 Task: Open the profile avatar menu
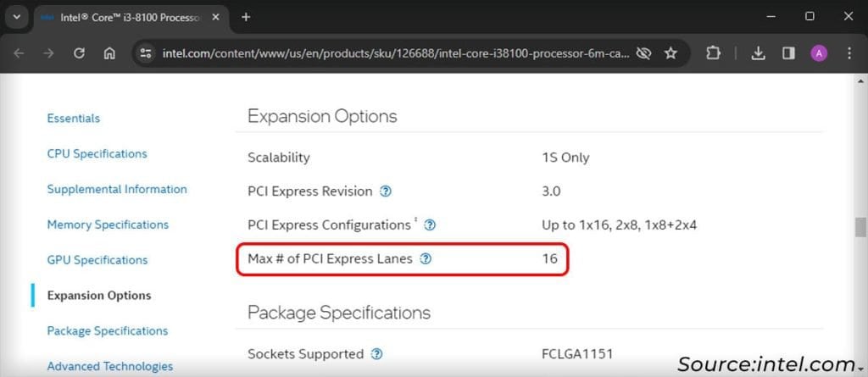coord(818,53)
